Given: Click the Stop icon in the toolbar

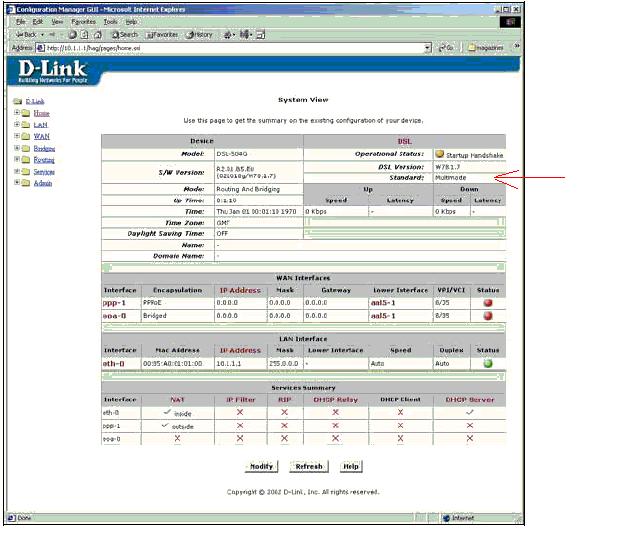Looking at the screenshot, I should (72, 35).
